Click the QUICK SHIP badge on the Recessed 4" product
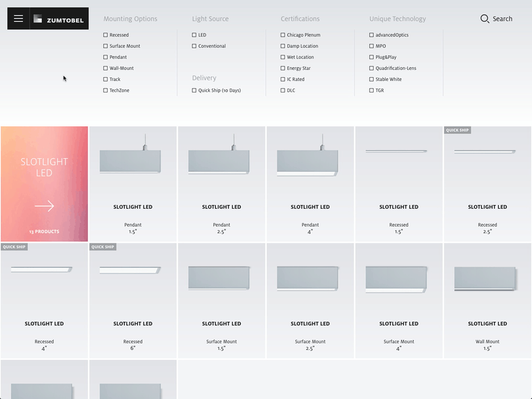 pyautogui.click(x=13, y=246)
